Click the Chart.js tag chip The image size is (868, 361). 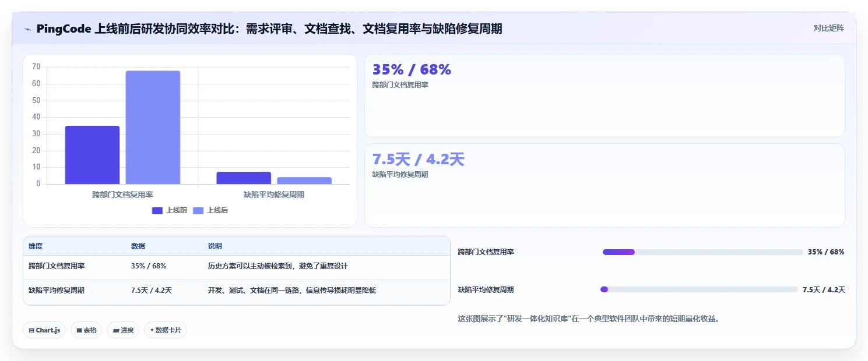pos(44,330)
